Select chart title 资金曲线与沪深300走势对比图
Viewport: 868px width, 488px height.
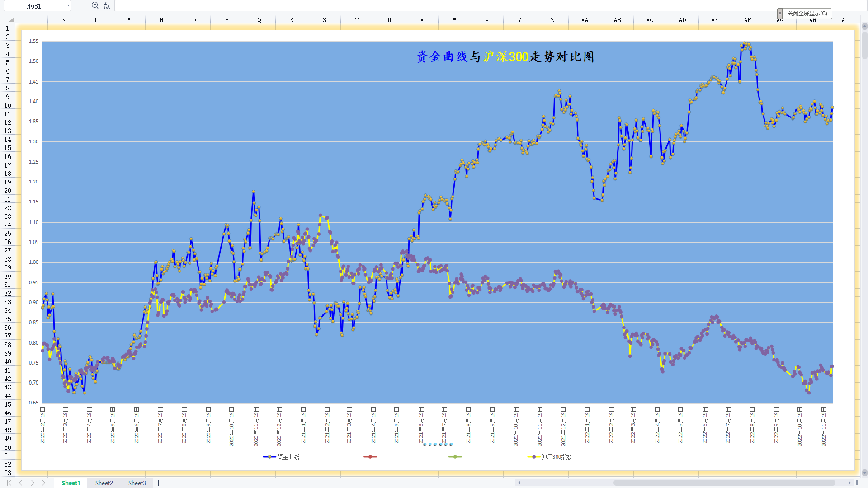[505, 56]
